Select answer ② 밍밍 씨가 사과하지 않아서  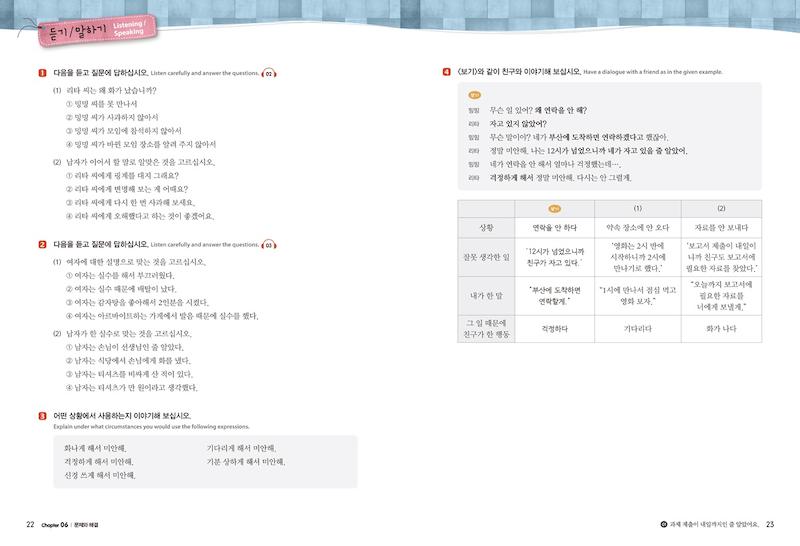(x=112, y=117)
